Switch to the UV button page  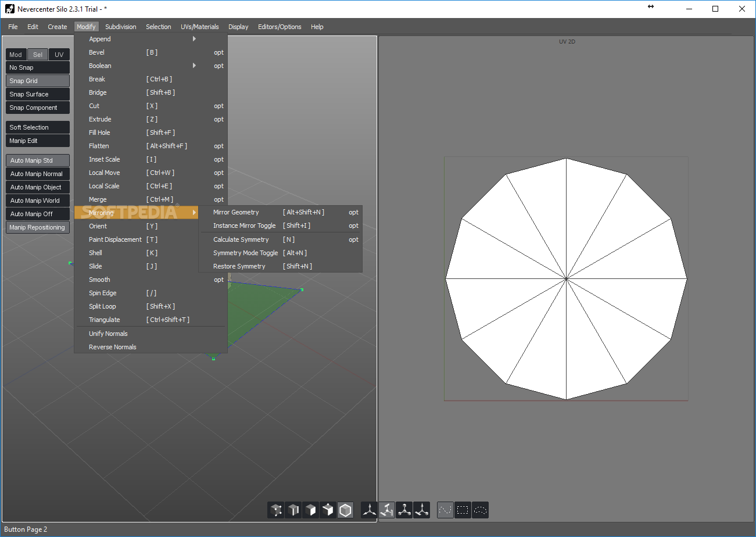tap(59, 55)
